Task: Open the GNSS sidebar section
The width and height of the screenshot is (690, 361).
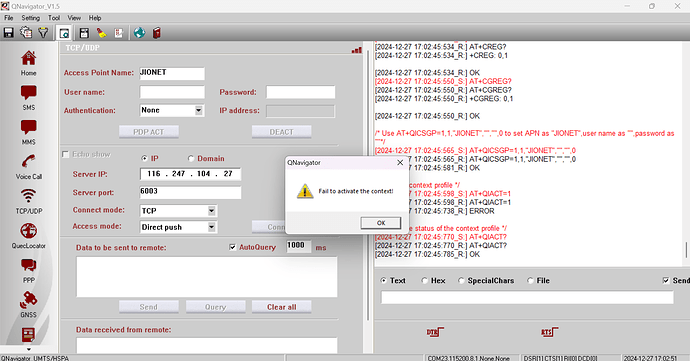Action: (x=29, y=305)
